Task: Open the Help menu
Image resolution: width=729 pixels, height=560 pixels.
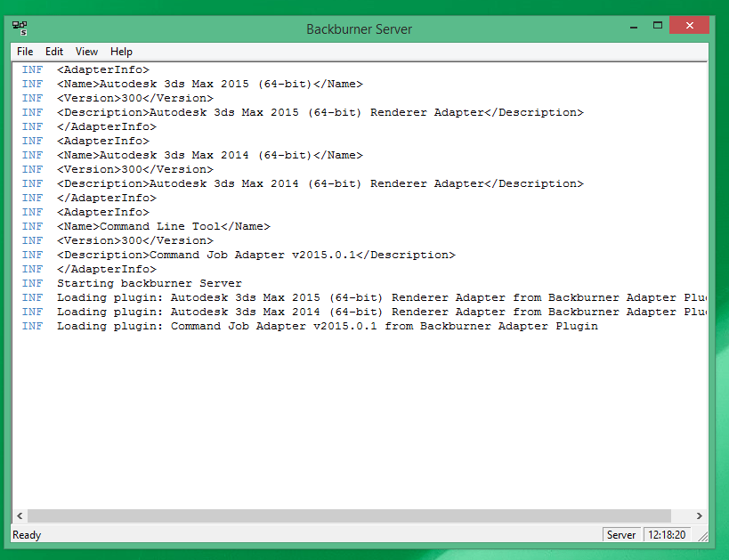Action: (121, 52)
